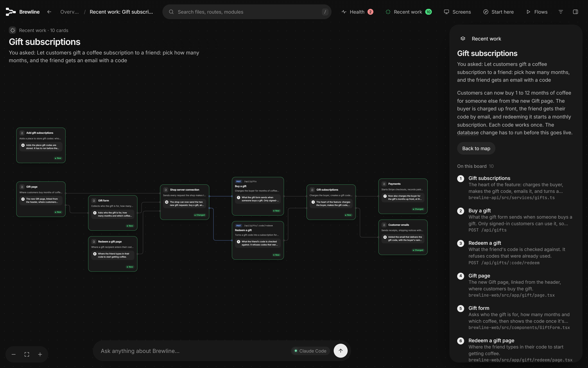Select item 6 Redeem a gift page in list
The width and height of the screenshot is (588, 368).
515,350
